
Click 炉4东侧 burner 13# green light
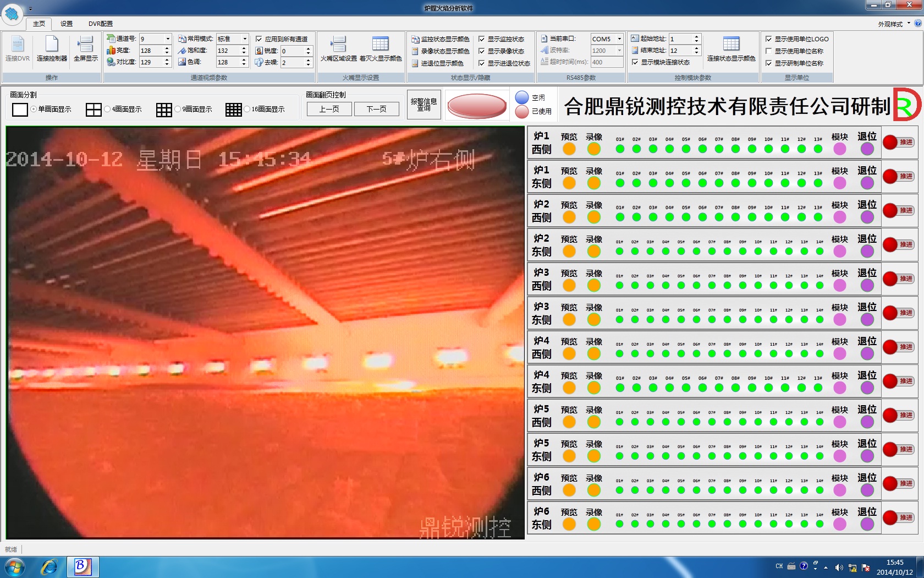point(818,388)
